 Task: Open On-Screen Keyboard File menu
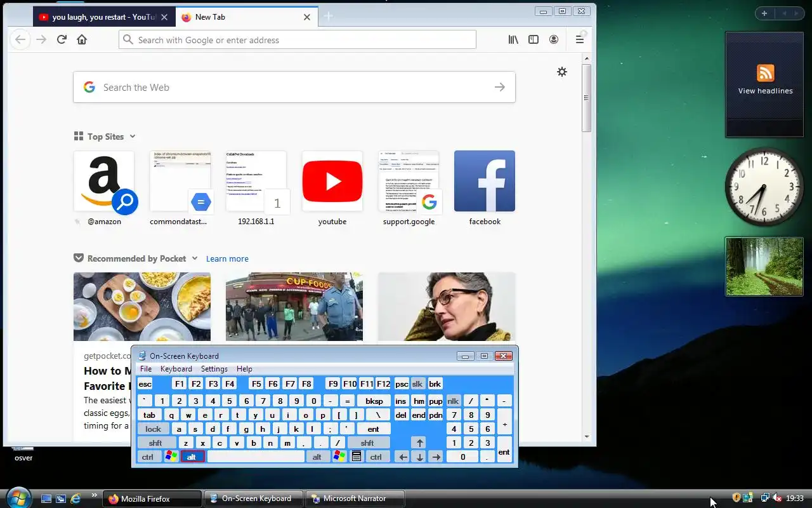[146, 369]
